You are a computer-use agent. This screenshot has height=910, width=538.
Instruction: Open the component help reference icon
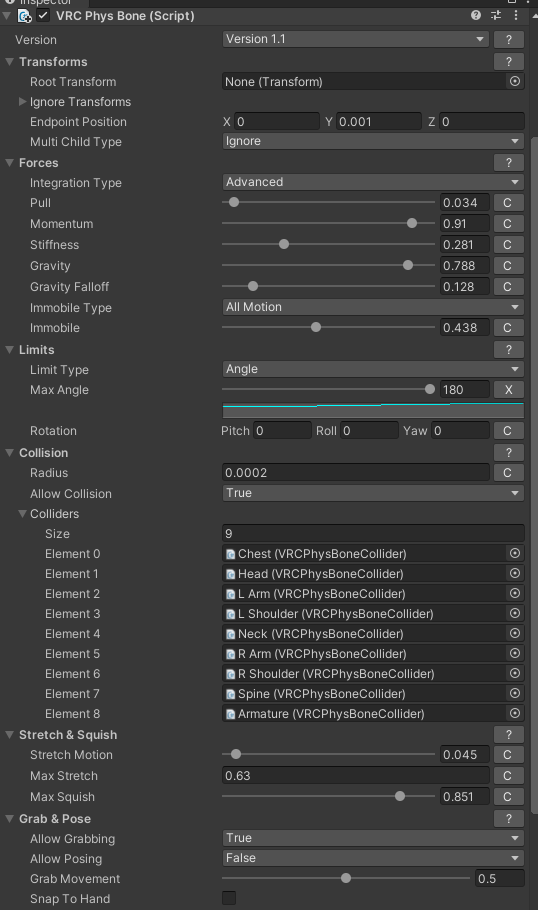coord(476,16)
